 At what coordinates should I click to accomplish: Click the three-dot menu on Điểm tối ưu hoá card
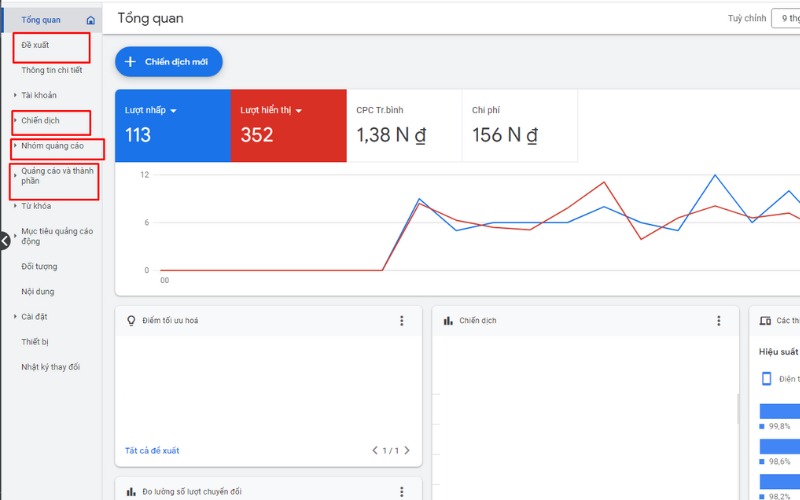[x=402, y=321]
